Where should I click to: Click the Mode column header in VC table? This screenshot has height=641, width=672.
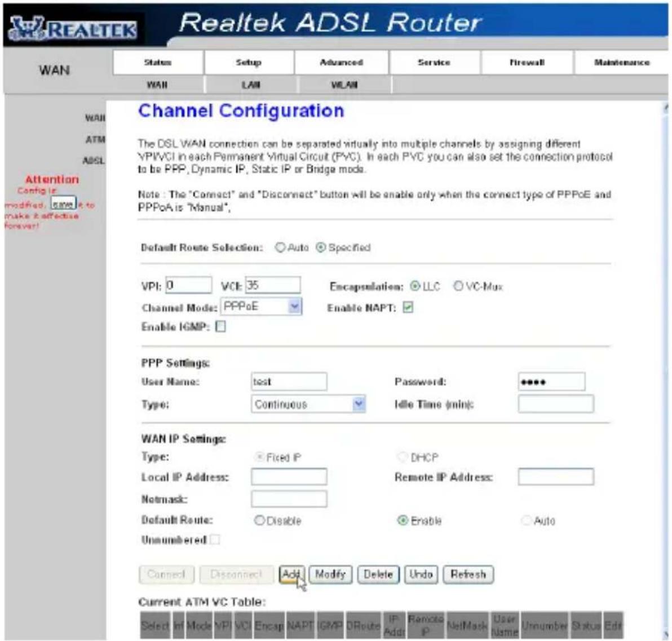(x=199, y=626)
